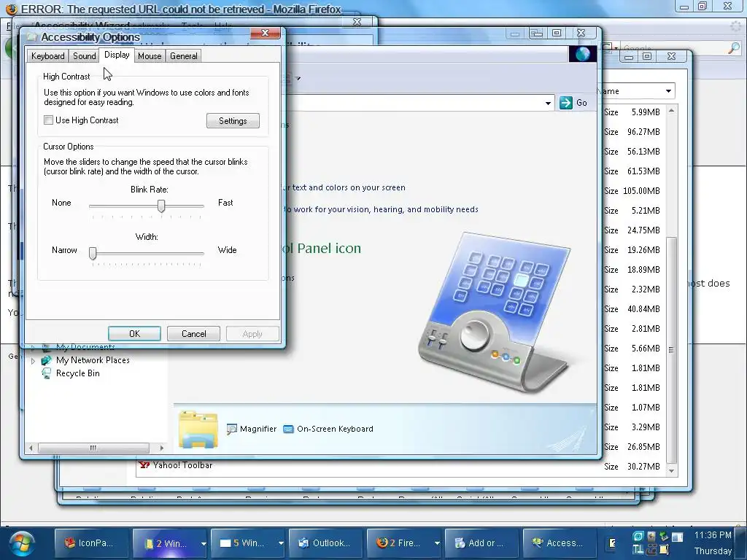Click the My Network Places icon
Viewport: 747px width, 560px height.
point(46,360)
